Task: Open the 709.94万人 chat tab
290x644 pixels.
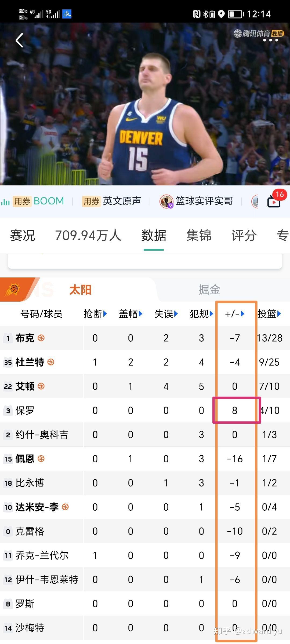Action: click(88, 236)
